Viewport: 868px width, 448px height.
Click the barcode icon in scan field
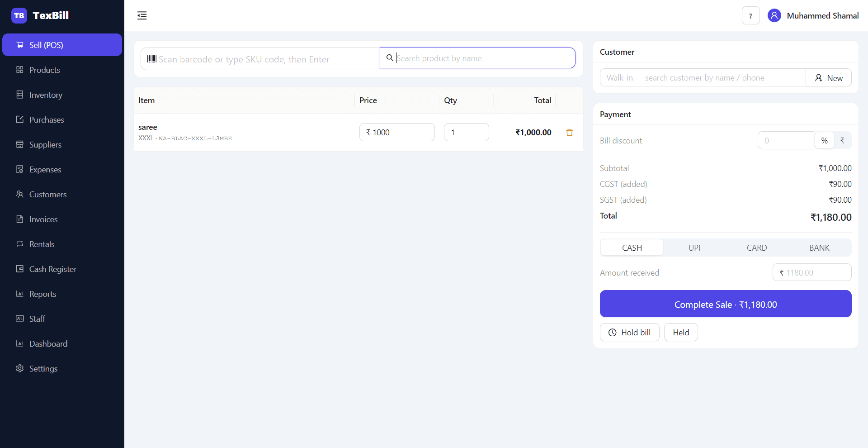[x=152, y=59]
